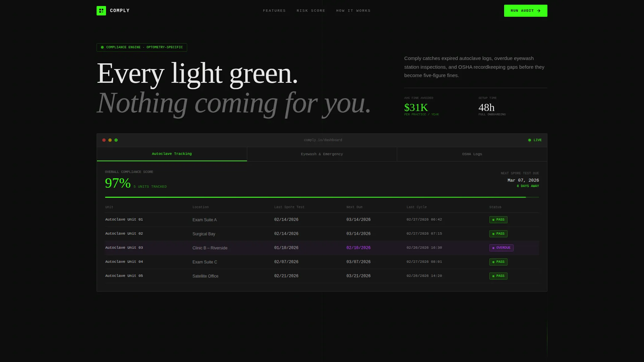The height and width of the screenshot is (362, 644).
Task: Click the PASS badge for Autoclave Unit 05
Action: 498,276
